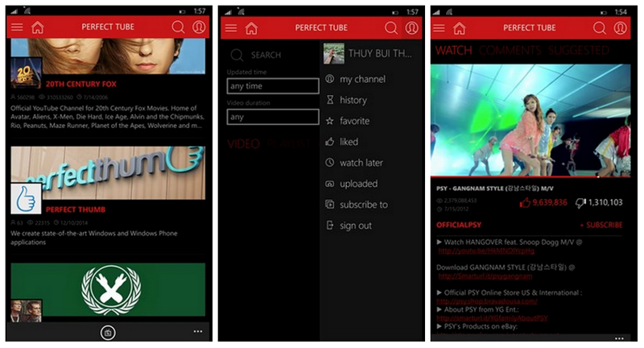The height and width of the screenshot is (348, 644).
Task: Open hamburger menu in left phone screen
Action: click(17, 27)
